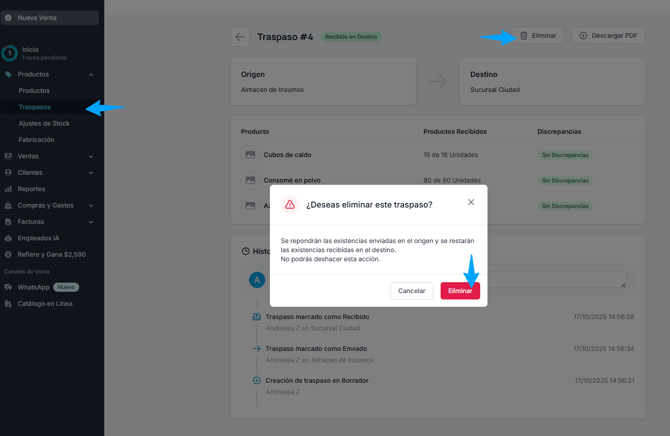Confirm deletion with red Eliminar button

pos(460,291)
